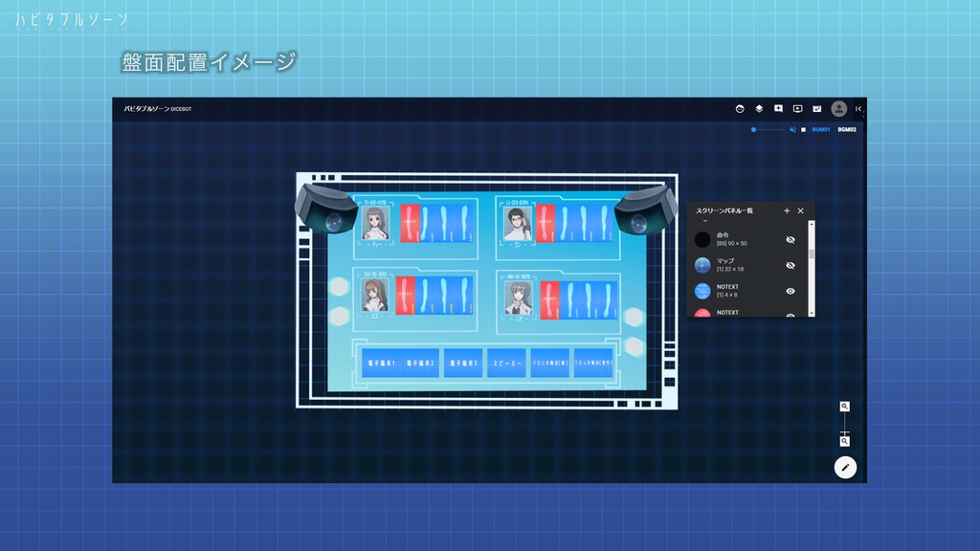Viewport: 980px width, 551px height.
Task: Click the screen panel list scrollbar thumb
Action: 812,253
